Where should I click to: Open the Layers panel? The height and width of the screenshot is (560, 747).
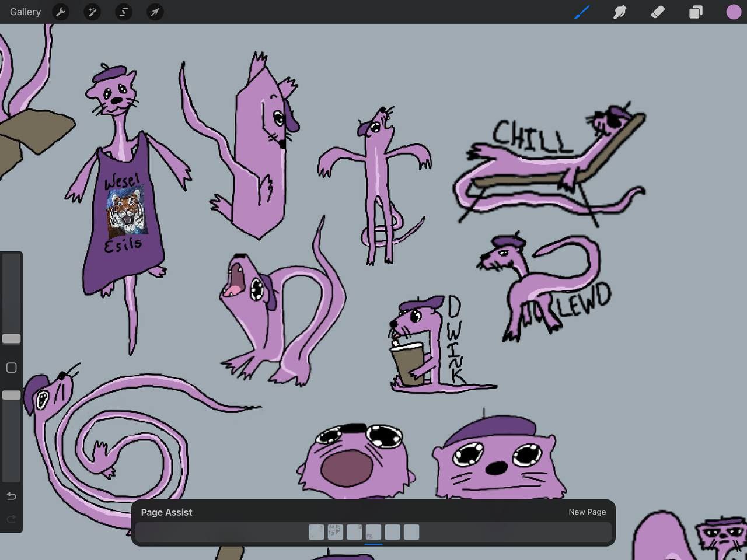[x=696, y=12]
